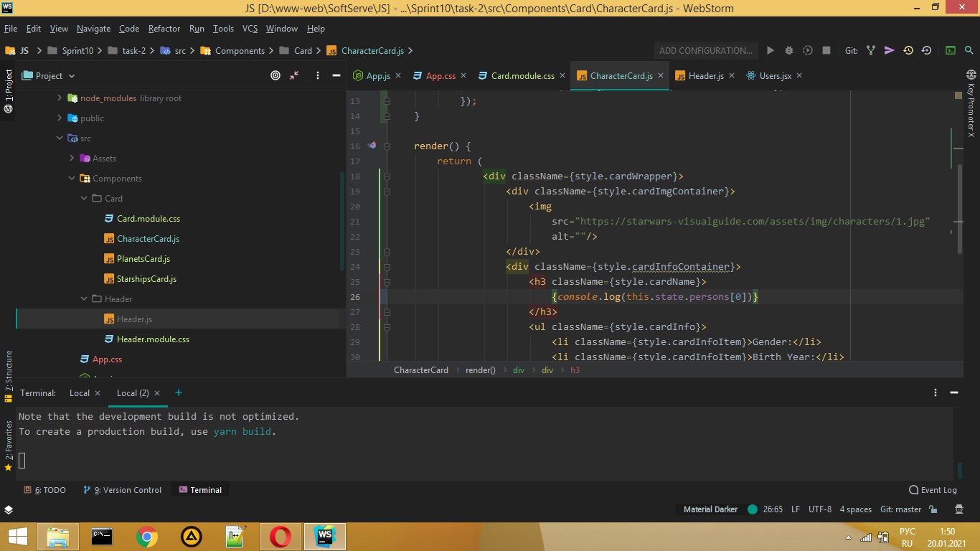Open the Refactor menu

click(164, 29)
